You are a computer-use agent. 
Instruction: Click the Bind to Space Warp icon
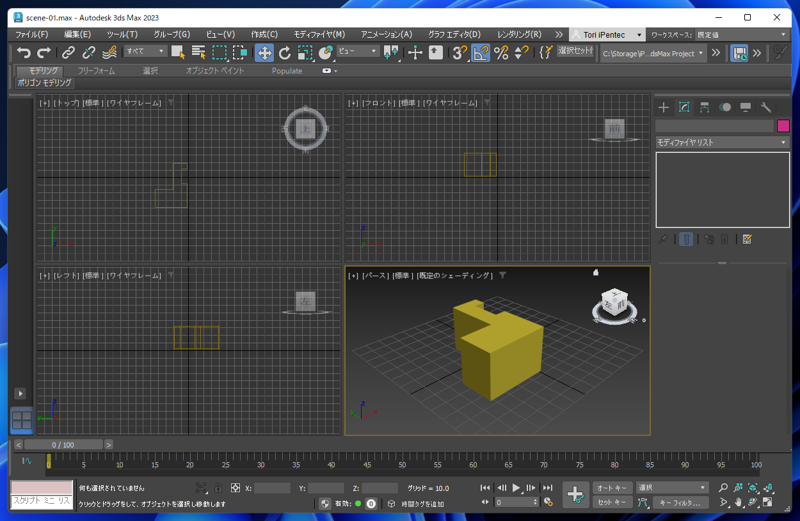[109, 53]
